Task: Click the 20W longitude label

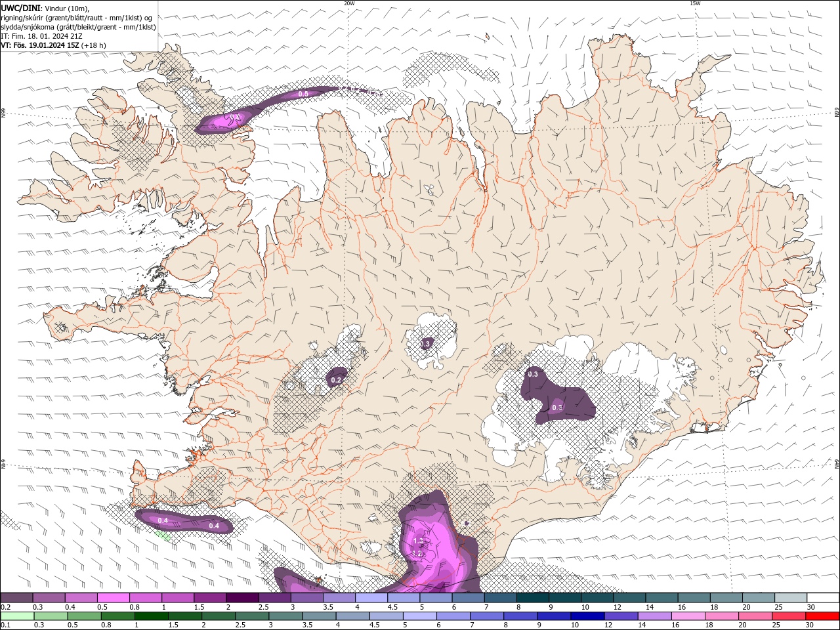Action: tap(349, 3)
